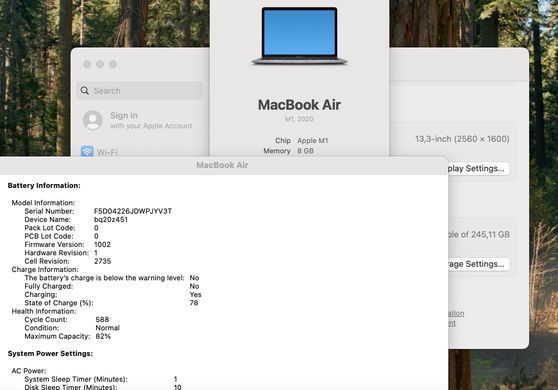Screen dimensions: 558x390
Task: Click the Fully Charged label
Action: (49, 286)
